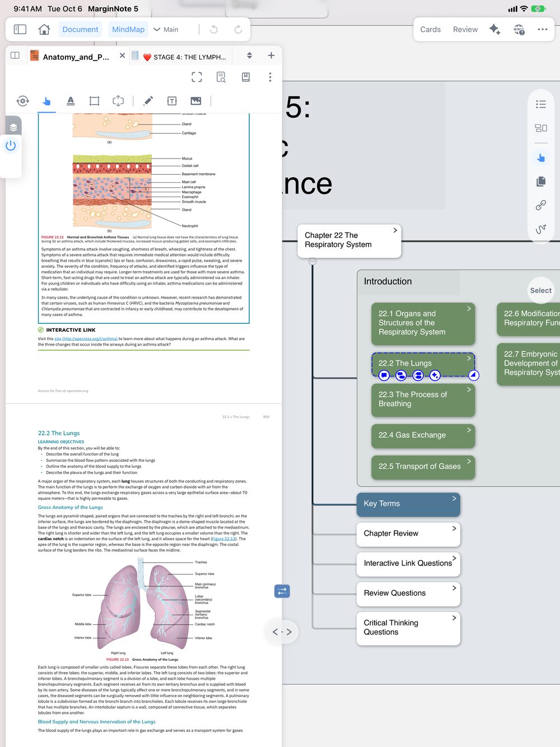The height and width of the screenshot is (747, 560).
Task: Open the outline list icon in mindmap sidebar
Action: point(541,104)
